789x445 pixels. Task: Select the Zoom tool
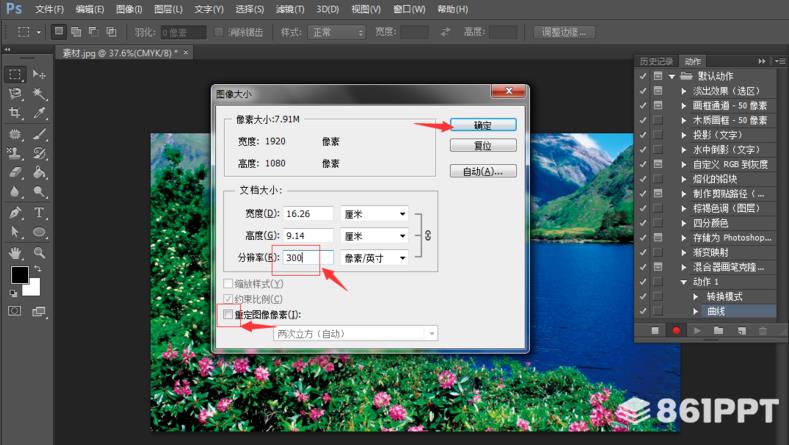pos(40,252)
